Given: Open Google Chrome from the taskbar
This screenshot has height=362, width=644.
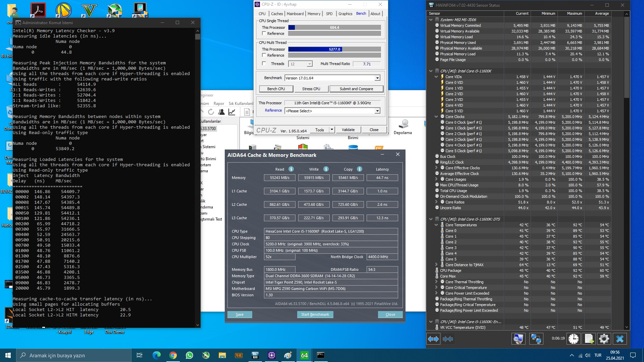Looking at the screenshot, I should point(173,355).
